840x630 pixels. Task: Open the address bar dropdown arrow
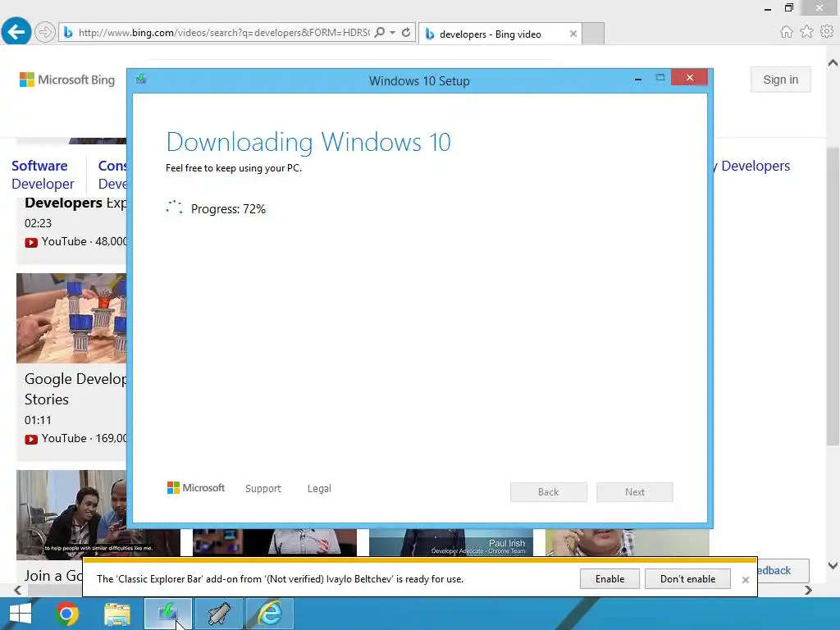[393, 33]
